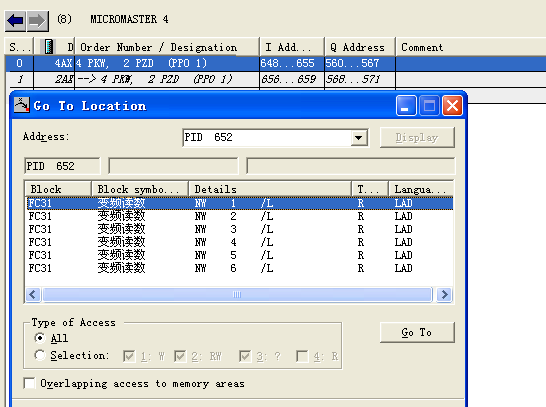Select the Selection radio button
The width and height of the screenshot is (546, 407).
tap(40, 355)
